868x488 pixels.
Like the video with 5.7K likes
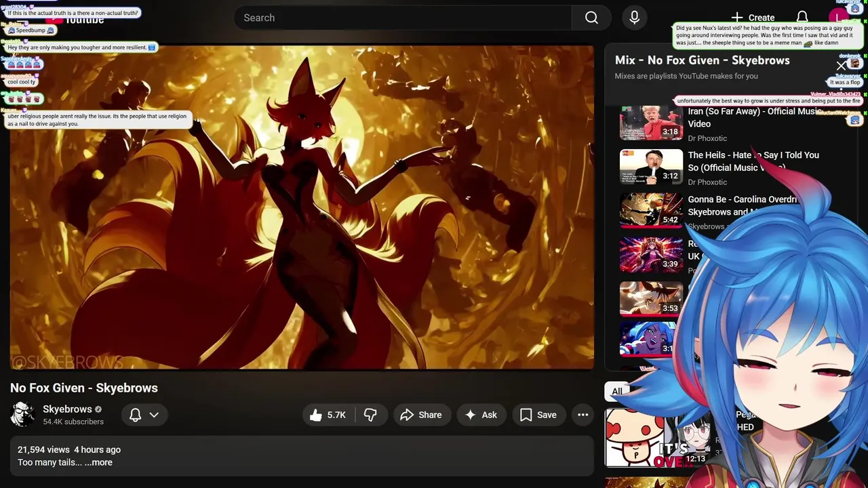(328, 415)
